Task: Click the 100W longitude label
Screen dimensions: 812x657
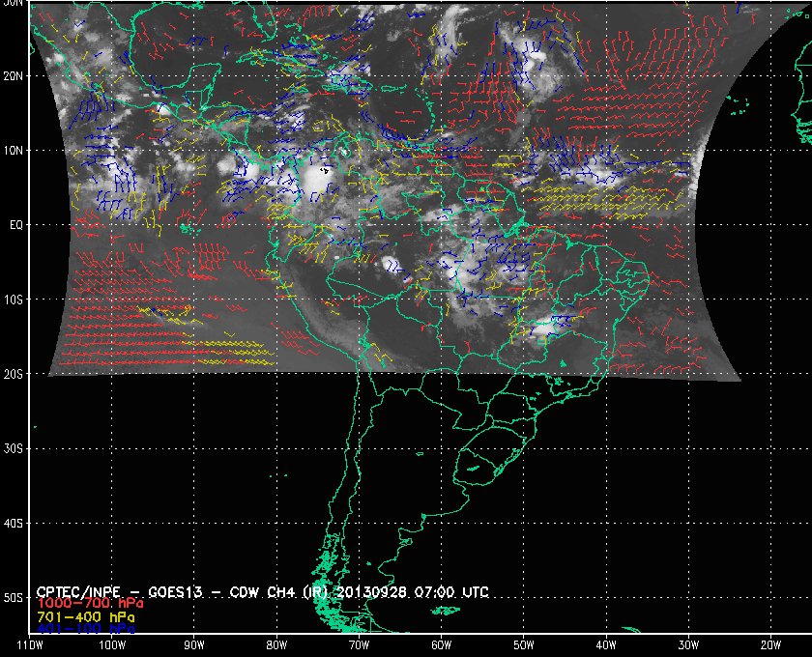Action: [112, 645]
